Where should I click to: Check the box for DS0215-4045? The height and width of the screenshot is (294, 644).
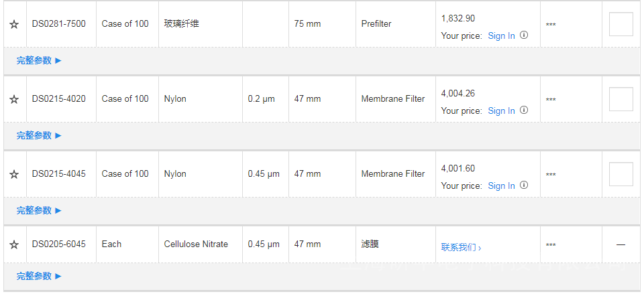point(621,174)
